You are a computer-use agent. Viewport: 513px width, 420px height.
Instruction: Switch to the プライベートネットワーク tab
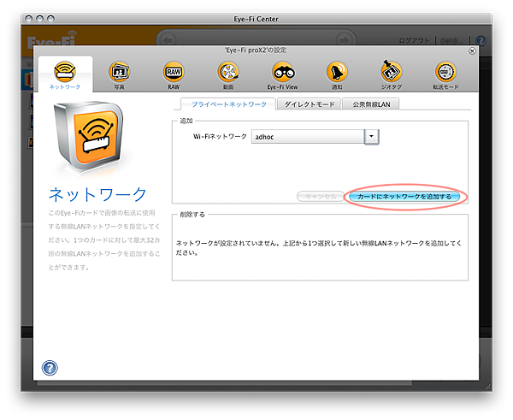click(x=229, y=104)
